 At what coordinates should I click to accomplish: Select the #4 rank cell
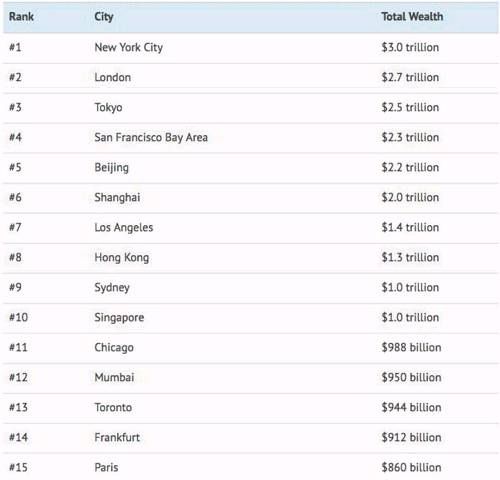15,137
